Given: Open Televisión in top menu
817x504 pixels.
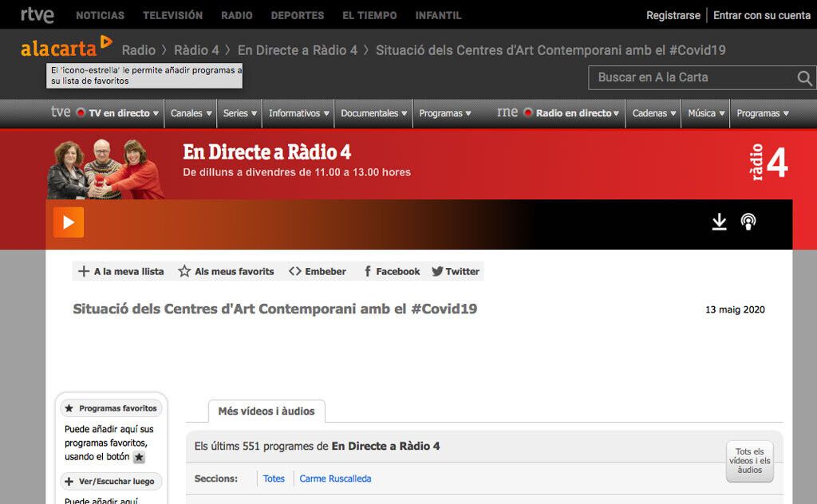Looking at the screenshot, I should click(x=173, y=16).
